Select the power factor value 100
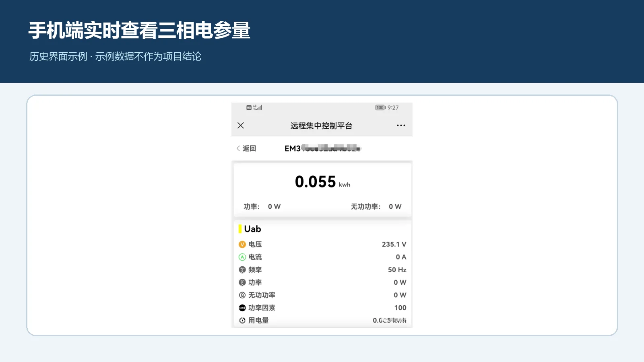 tap(400, 308)
